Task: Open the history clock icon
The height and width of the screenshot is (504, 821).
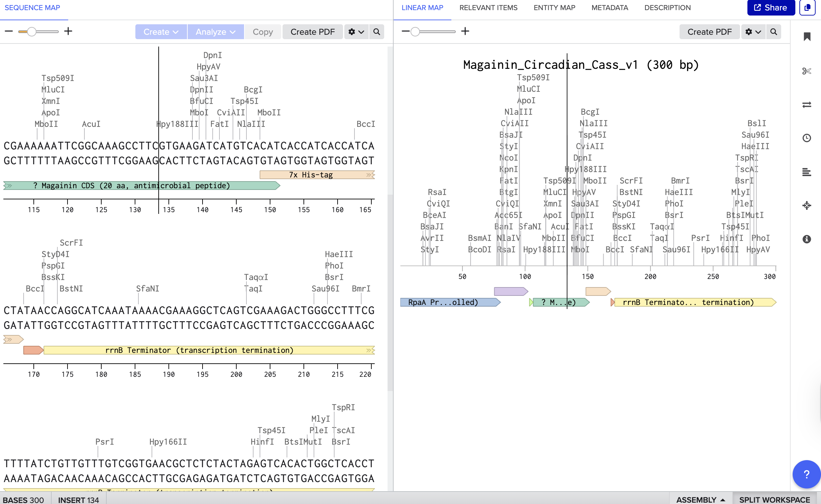Action: tap(807, 138)
